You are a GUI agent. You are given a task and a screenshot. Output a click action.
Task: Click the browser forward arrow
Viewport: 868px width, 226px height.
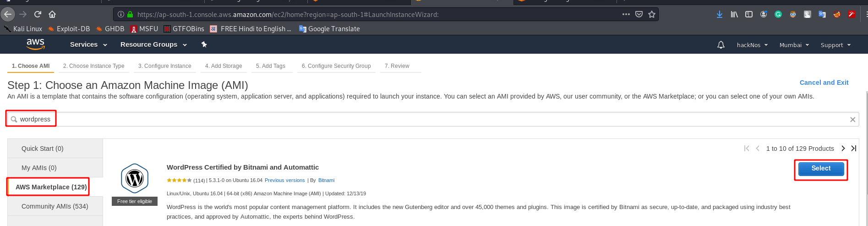[x=23, y=14]
